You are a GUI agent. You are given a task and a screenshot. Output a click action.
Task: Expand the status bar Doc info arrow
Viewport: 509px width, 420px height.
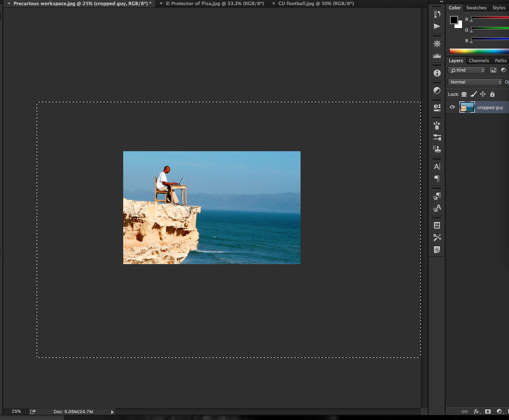113,412
